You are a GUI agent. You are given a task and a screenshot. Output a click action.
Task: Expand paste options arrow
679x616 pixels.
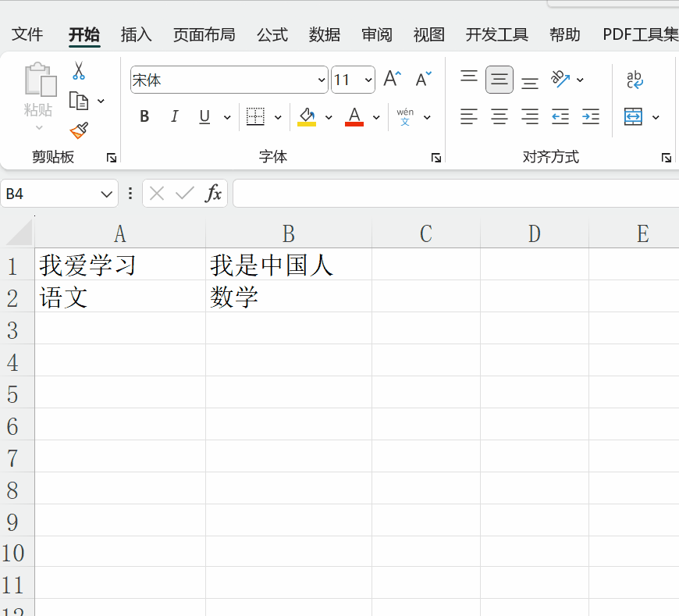click(39, 127)
